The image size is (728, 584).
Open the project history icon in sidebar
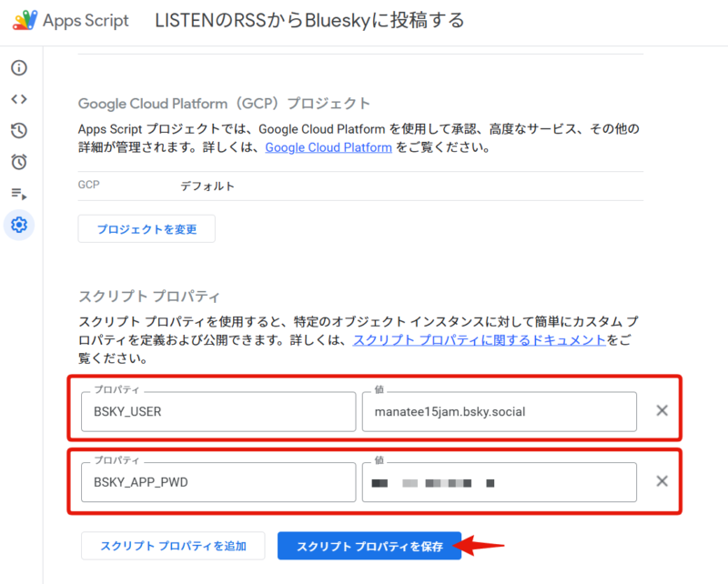pos(19,131)
